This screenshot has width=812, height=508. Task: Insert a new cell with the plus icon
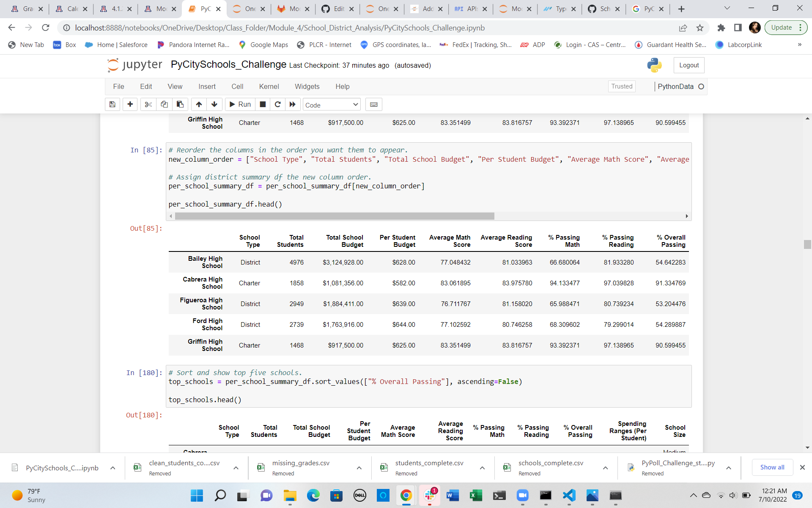[130, 104]
